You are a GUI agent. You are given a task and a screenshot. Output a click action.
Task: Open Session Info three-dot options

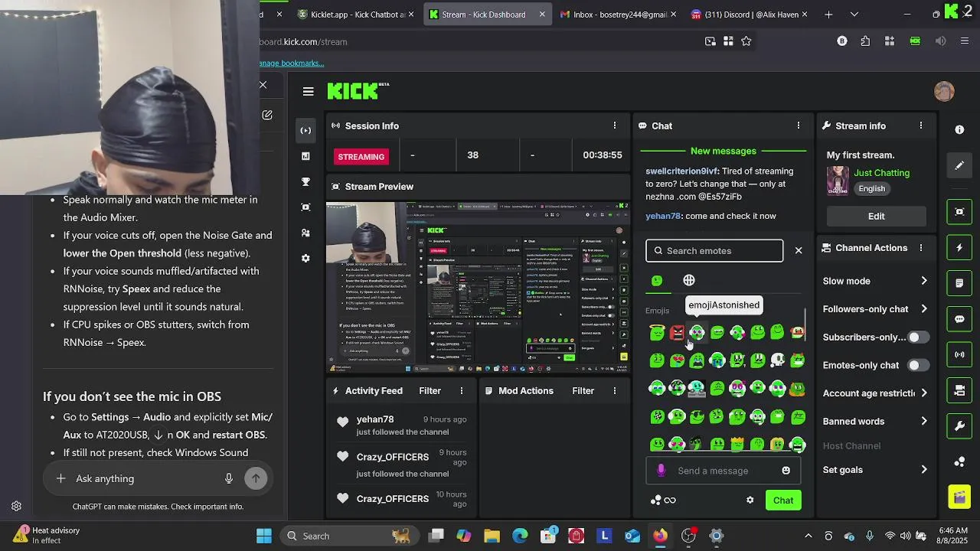point(614,126)
